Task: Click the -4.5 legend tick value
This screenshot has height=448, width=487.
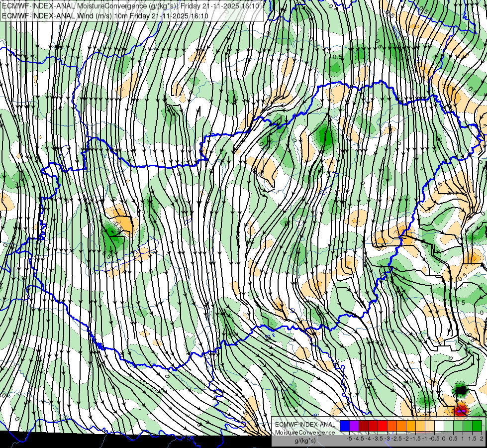Action: point(359,439)
